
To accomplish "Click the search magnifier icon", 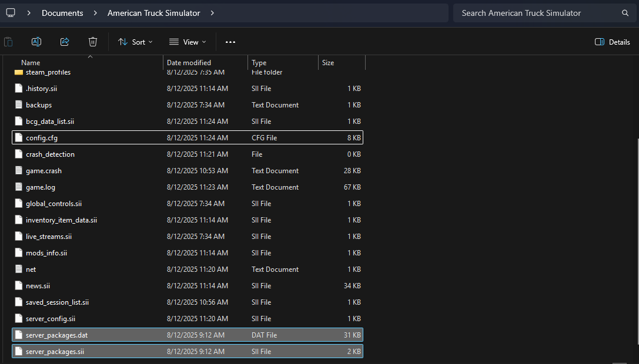I will tap(625, 13).
